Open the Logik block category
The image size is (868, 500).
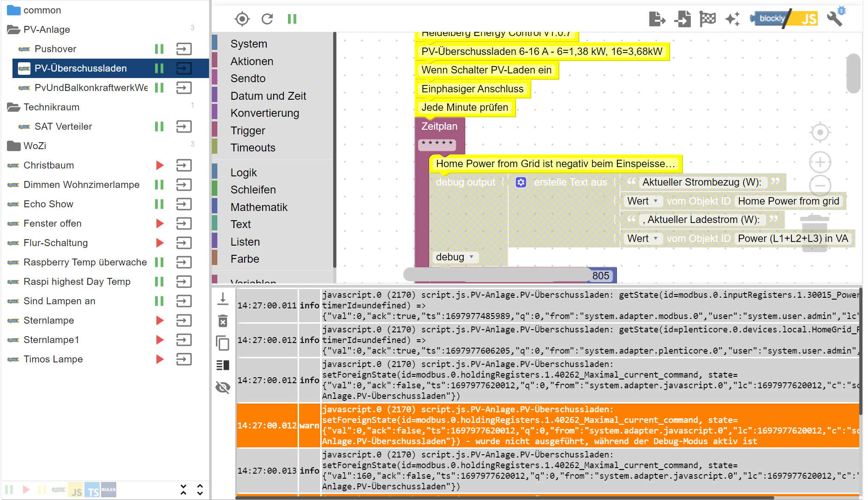tap(244, 173)
